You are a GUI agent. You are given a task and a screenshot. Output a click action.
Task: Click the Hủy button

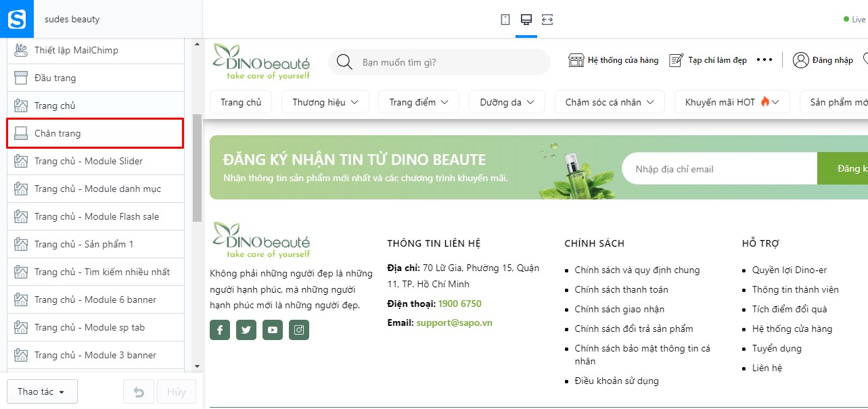(177, 392)
